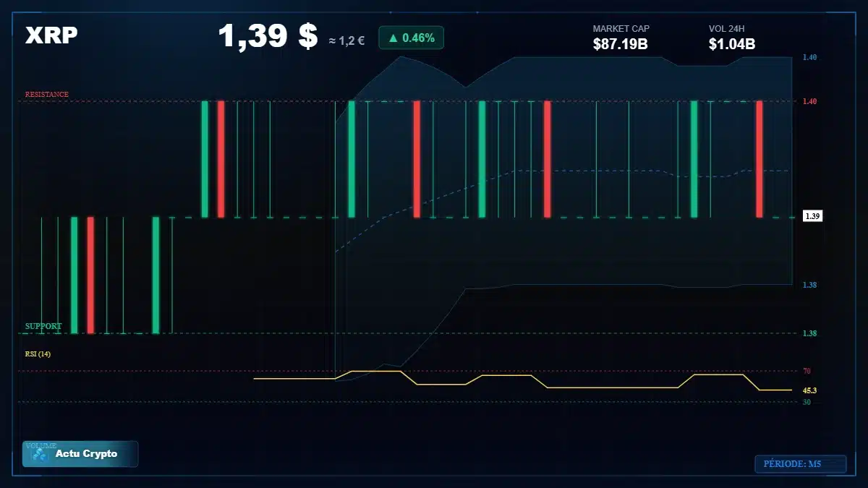Open the PÉRIODE: M5 timeframe button
The image size is (868, 488).
800,464
